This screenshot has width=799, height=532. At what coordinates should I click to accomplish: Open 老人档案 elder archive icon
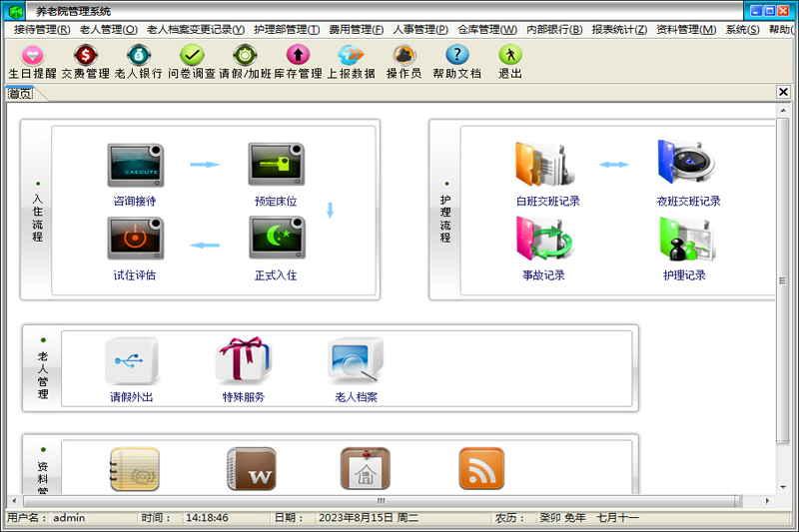click(x=356, y=360)
